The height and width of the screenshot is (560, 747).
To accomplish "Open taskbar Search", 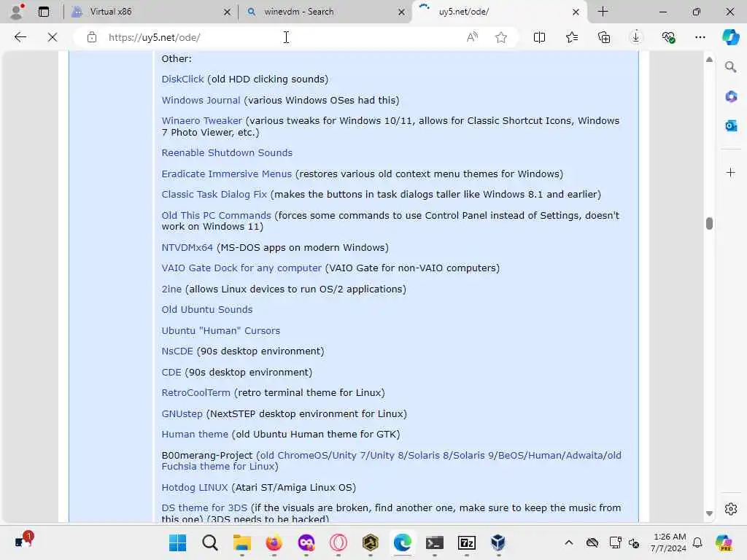I will point(209,542).
